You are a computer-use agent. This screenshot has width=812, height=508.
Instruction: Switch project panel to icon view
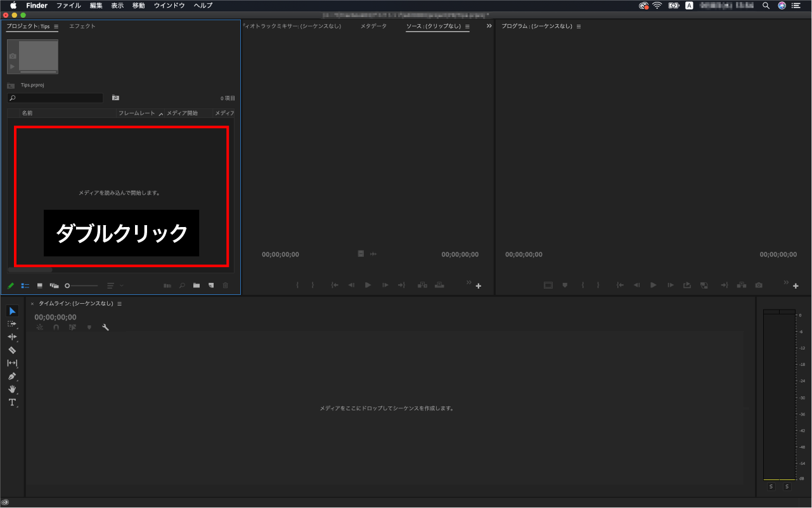click(x=40, y=286)
